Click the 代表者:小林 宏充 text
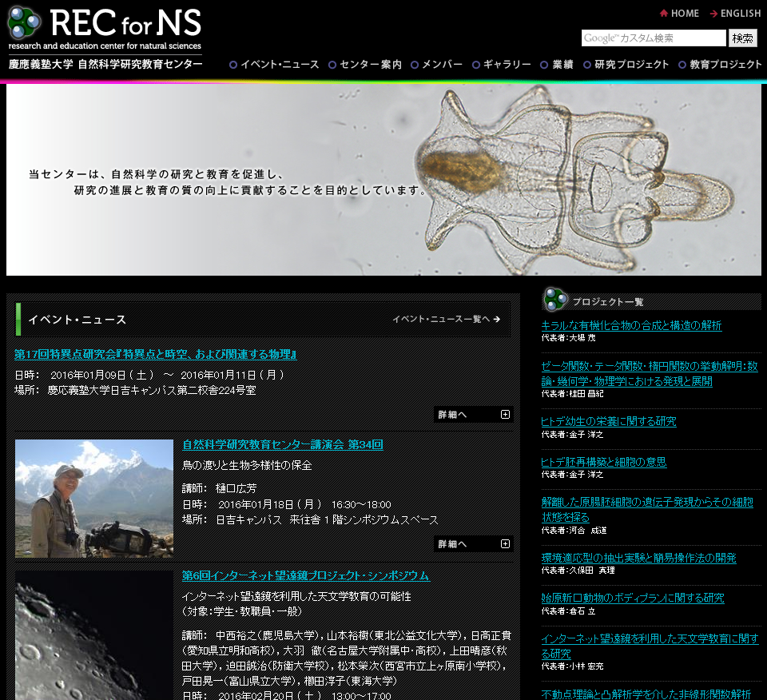 (x=572, y=666)
